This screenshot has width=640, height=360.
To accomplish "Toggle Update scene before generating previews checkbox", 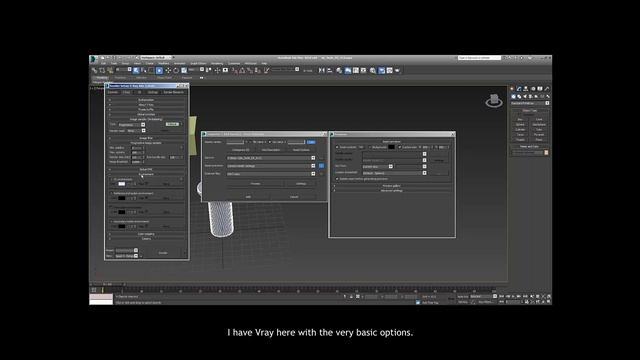I will [337, 179].
